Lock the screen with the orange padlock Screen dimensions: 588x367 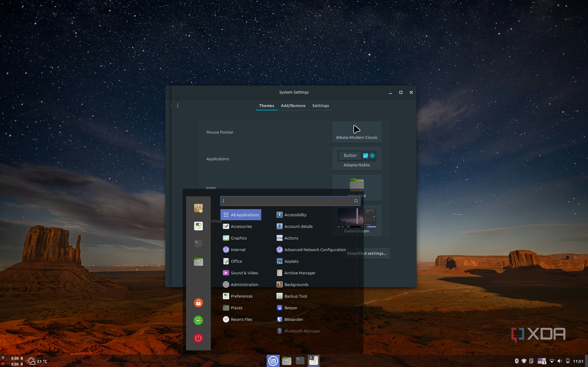click(x=198, y=303)
